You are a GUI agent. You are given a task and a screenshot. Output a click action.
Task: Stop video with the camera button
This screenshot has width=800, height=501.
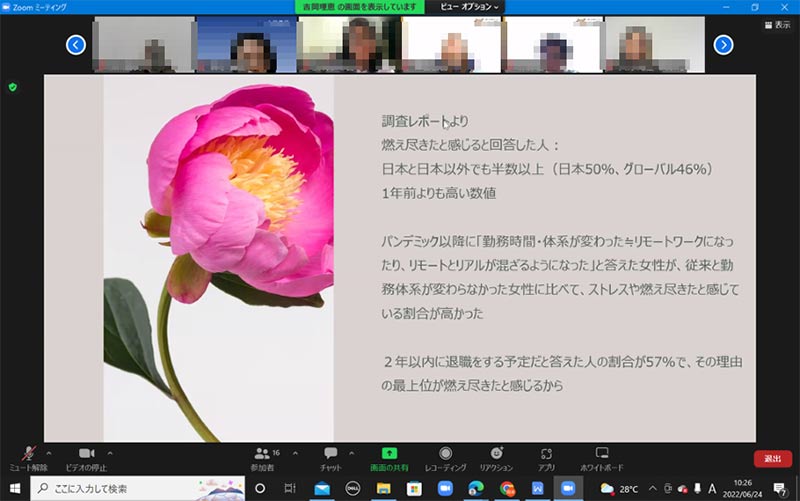point(86,458)
